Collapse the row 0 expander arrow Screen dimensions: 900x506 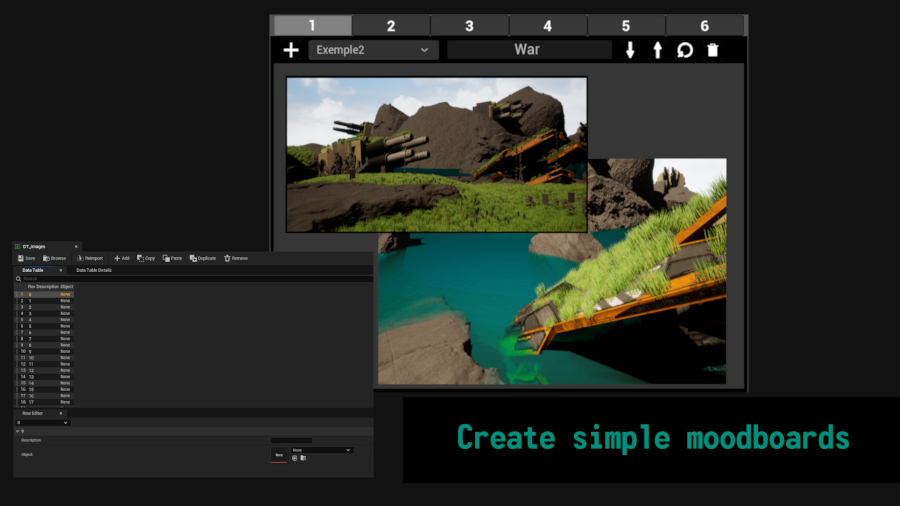(x=18, y=431)
